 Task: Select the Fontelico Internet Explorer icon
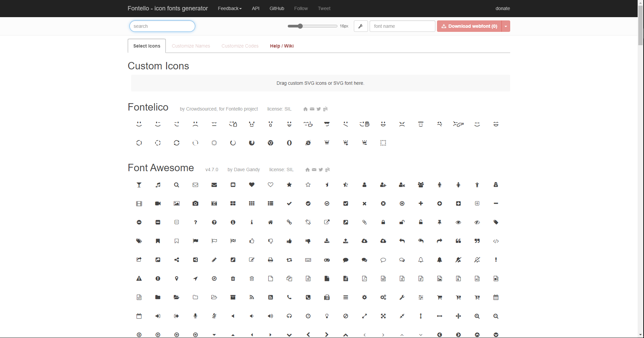(x=308, y=143)
